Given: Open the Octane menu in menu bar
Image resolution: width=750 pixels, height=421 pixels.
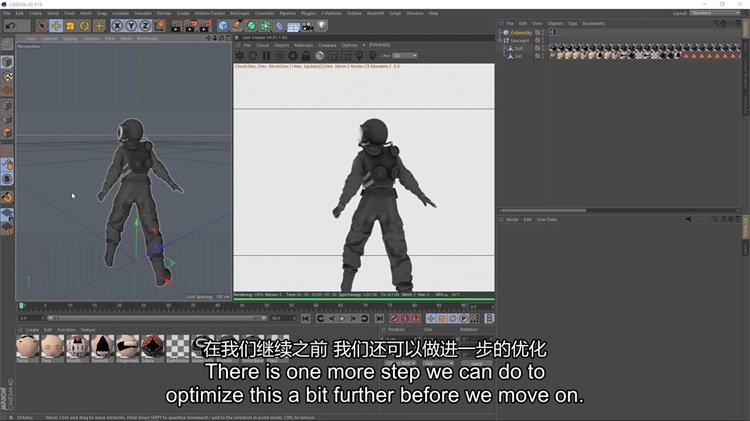Looking at the screenshot, I should (x=353, y=13).
